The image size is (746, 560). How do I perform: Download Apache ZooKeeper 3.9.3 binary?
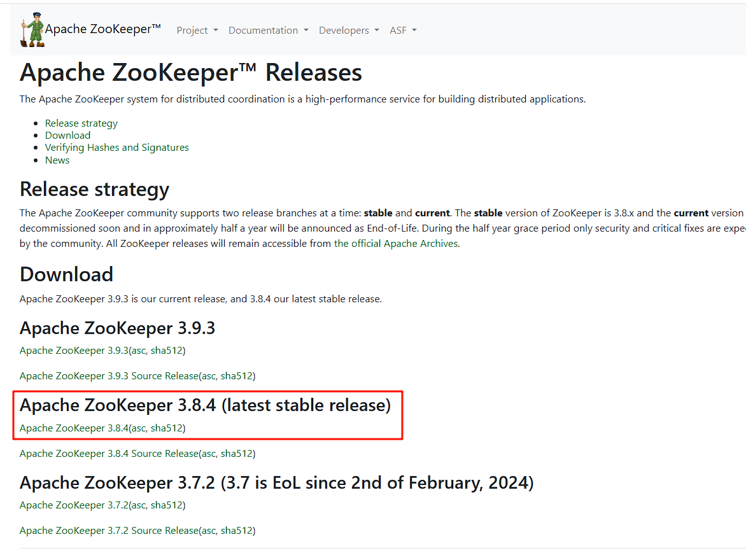[x=74, y=351]
